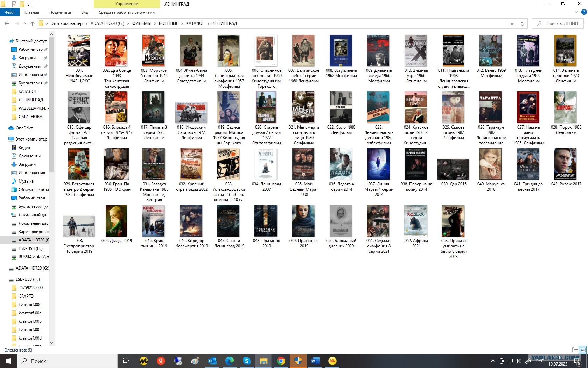Viewport: 588px width, 368px height.
Task: Select СМИРНОВА folder in quick access
Action: pyautogui.click(x=30, y=117)
